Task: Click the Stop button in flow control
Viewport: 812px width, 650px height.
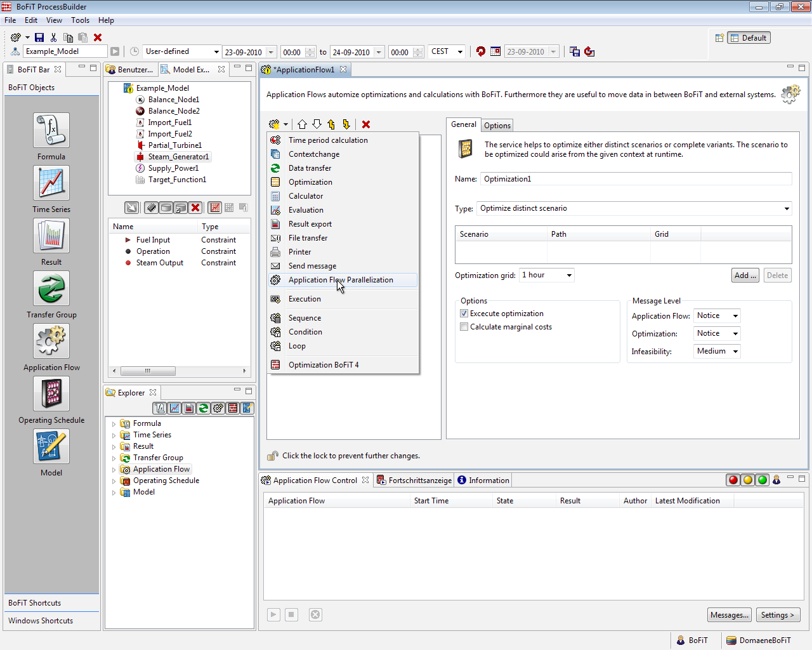Action: 291,614
